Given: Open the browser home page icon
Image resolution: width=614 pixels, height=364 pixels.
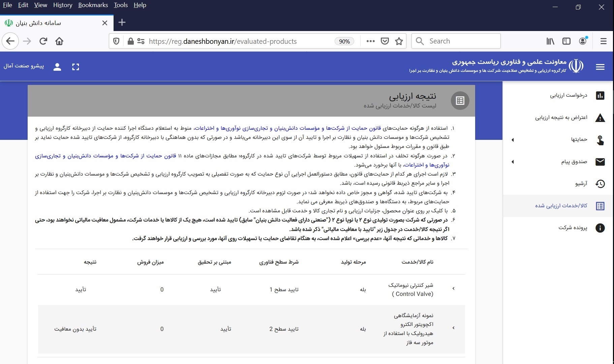Looking at the screenshot, I should [59, 41].
